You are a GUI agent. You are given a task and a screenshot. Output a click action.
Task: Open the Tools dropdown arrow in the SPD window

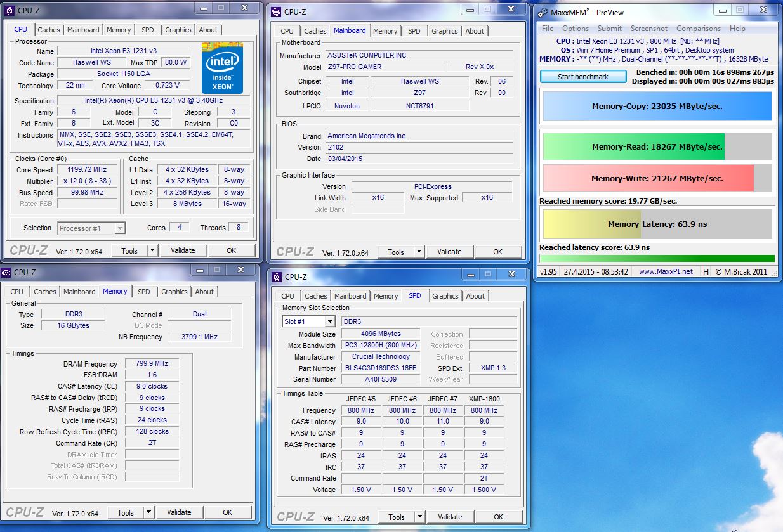pyautogui.click(x=419, y=517)
